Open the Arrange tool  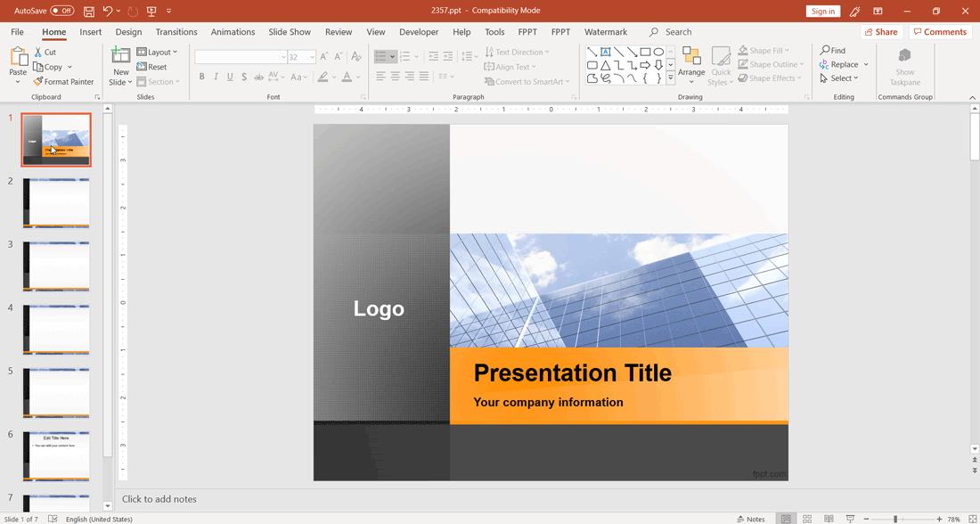(x=691, y=61)
